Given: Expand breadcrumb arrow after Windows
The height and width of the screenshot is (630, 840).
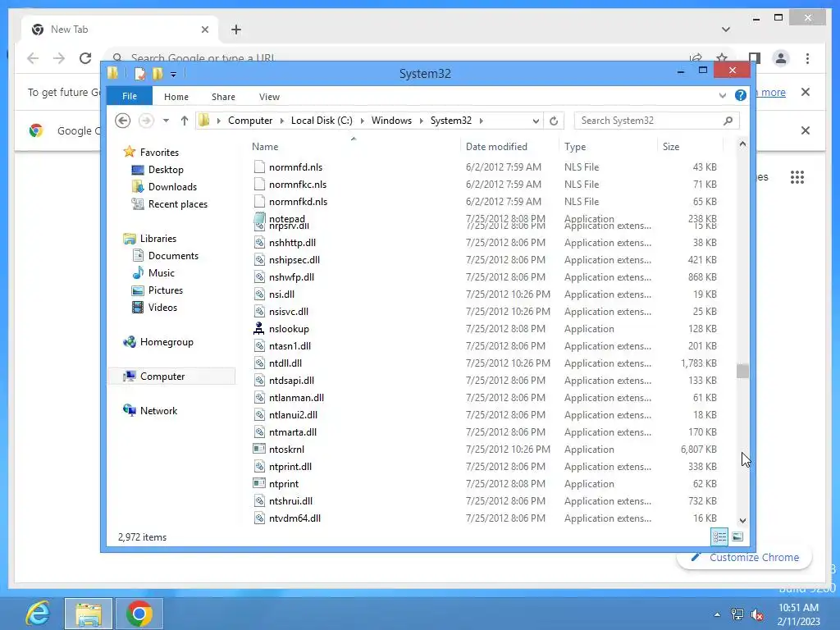Looking at the screenshot, I should pos(421,121).
